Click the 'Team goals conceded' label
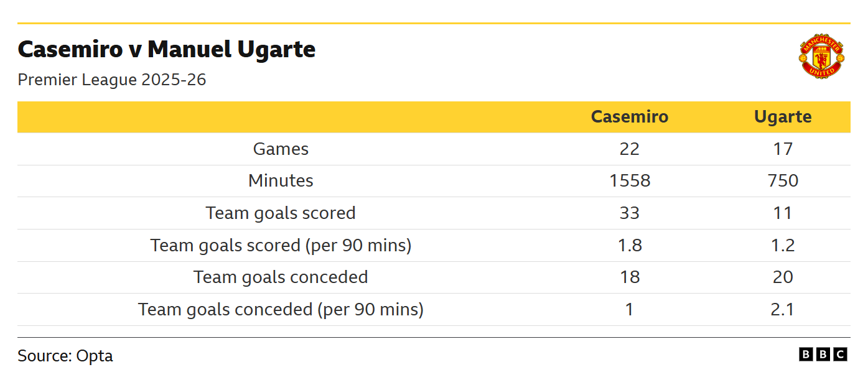 coord(281,277)
